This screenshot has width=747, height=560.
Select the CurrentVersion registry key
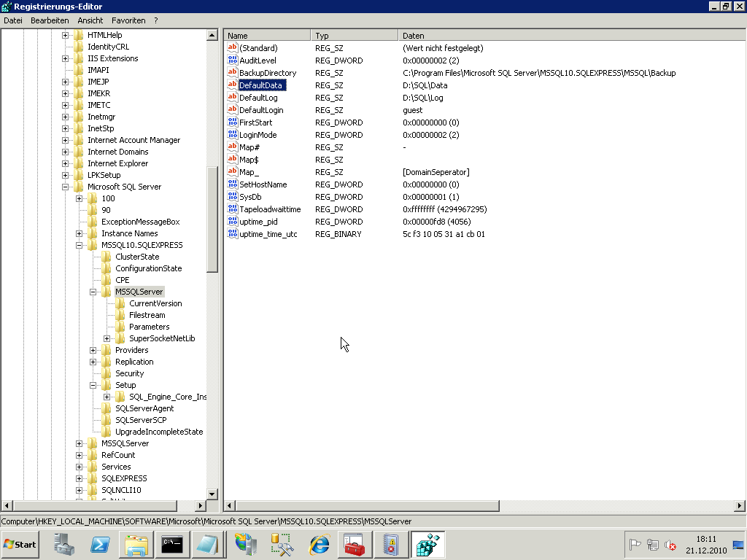[x=155, y=303]
